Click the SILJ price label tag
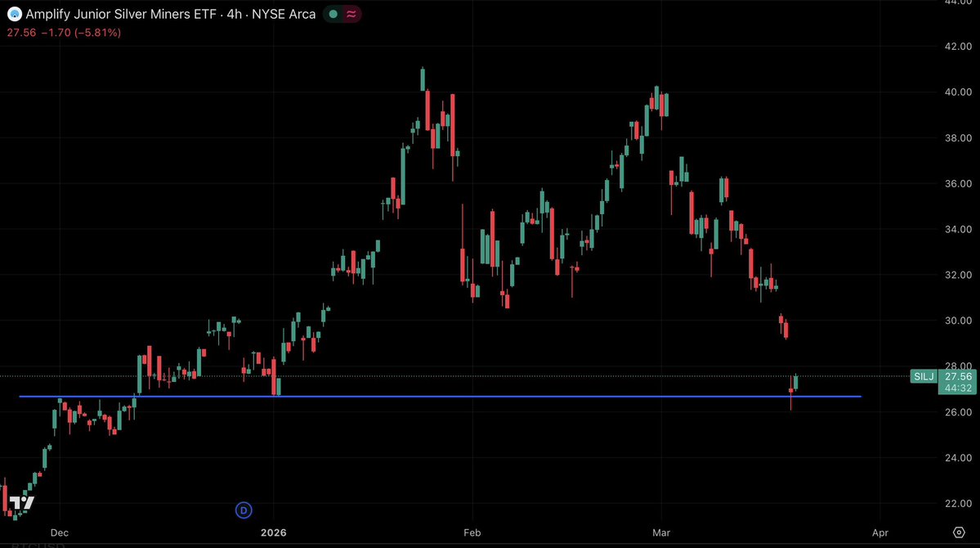This screenshot has height=548, width=980. tap(924, 376)
